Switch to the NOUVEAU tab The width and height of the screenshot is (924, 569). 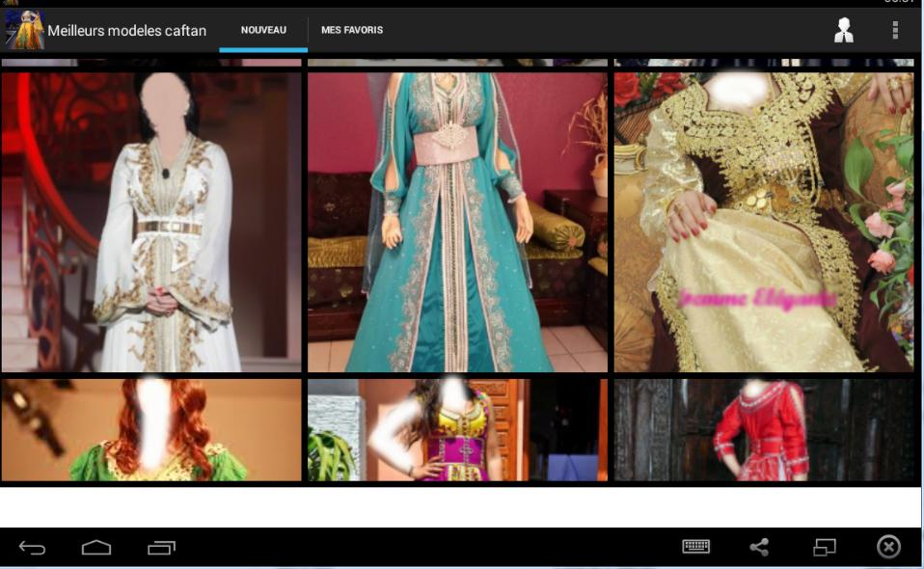(x=262, y=30)
